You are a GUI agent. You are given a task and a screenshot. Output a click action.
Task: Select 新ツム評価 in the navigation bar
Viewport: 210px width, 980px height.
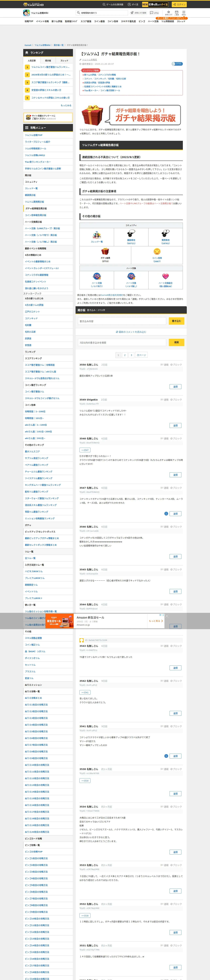(57, 21)
